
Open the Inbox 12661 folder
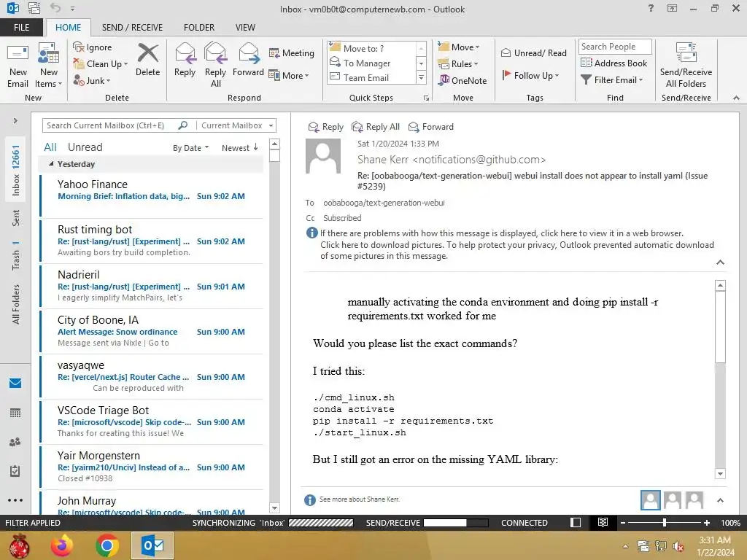click(15, 171)
